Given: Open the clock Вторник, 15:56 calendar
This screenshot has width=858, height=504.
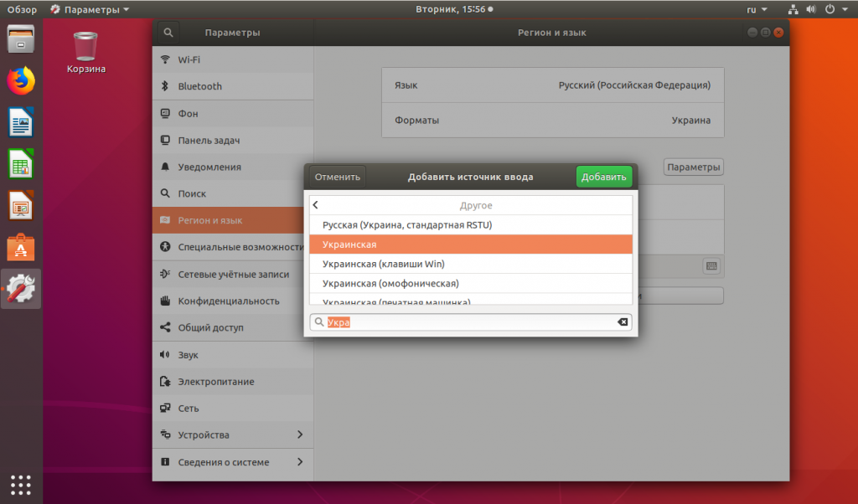Looking at the screenshot, I should [x=453, y=9].
